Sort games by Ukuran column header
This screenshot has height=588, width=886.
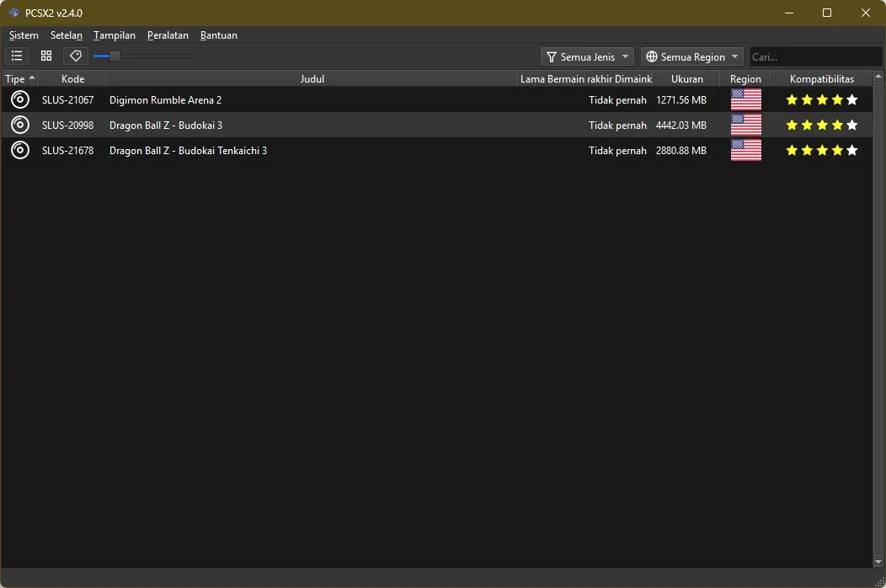point(686,79)
